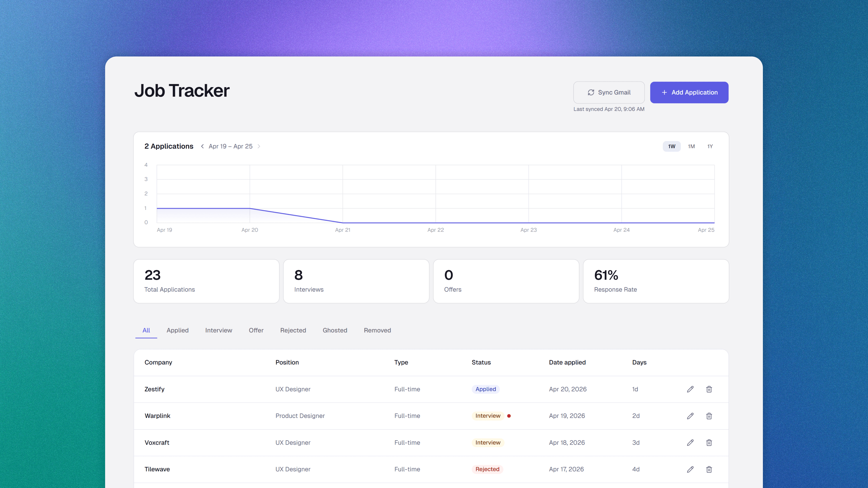This screenshot has width=868, height=488.
Task: Edit the Voxcraft application entry
Action: click(x=690, y=443)
